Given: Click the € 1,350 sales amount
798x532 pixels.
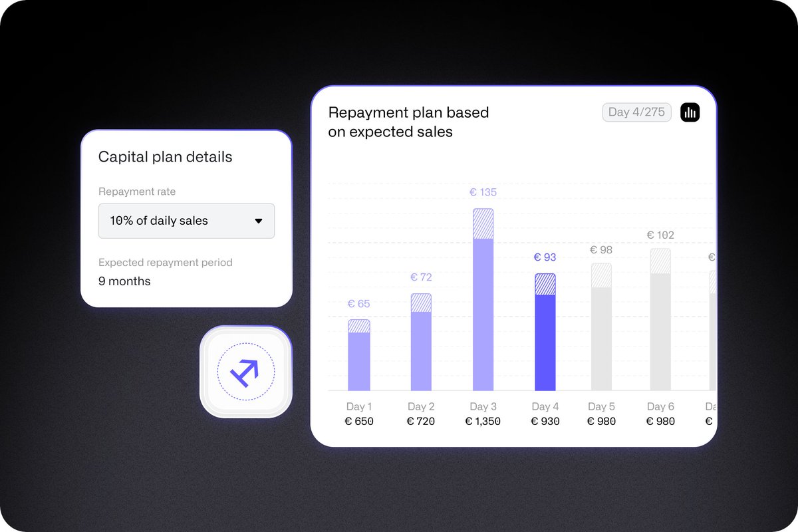Looking at the screenshot, I should coord(483,422).
